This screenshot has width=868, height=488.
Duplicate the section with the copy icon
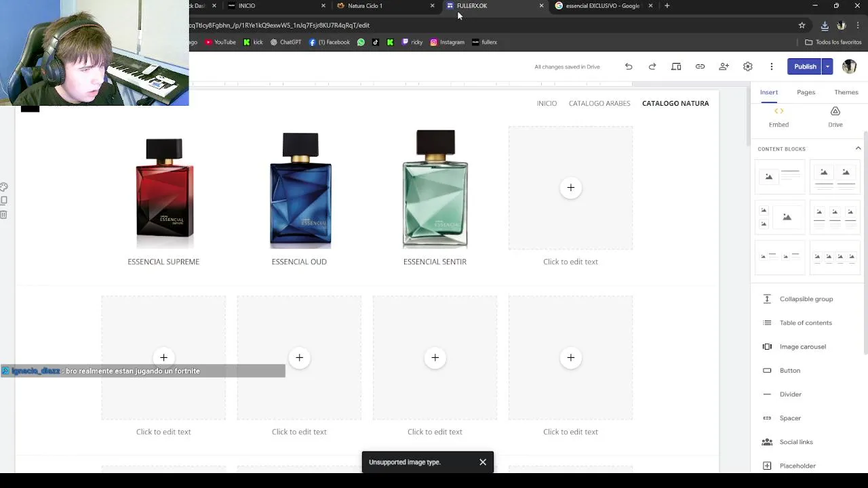(x=4, y=201)
